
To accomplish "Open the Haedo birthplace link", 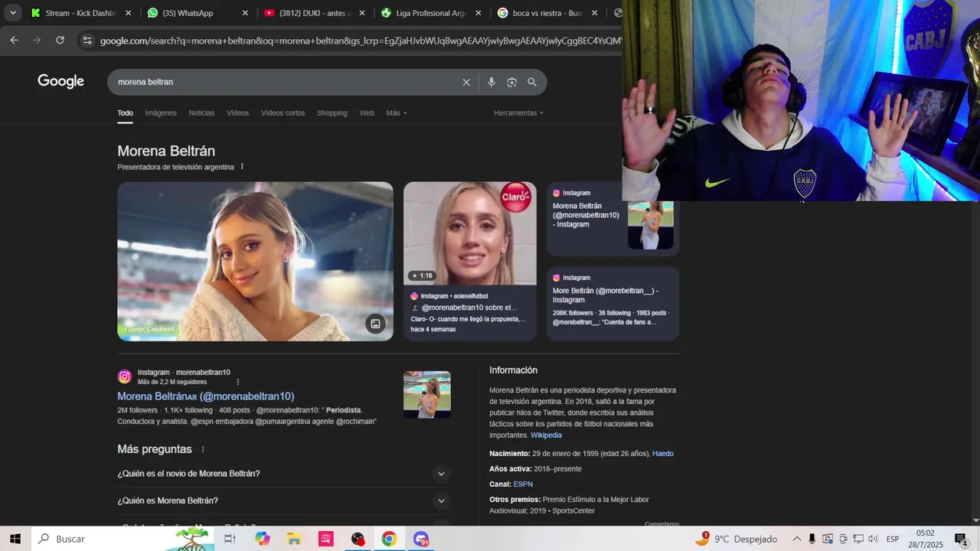I will click(663, 454).
